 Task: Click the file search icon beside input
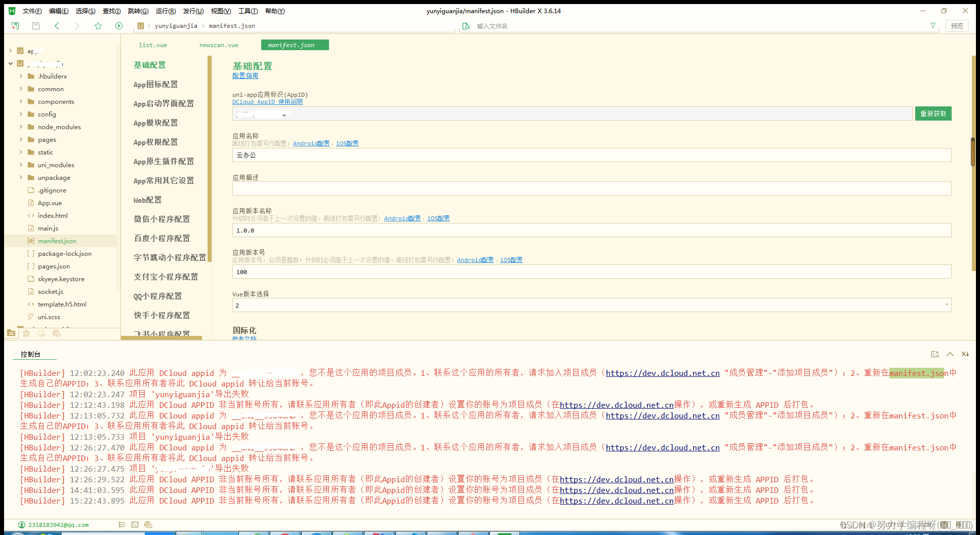point(466,26)
